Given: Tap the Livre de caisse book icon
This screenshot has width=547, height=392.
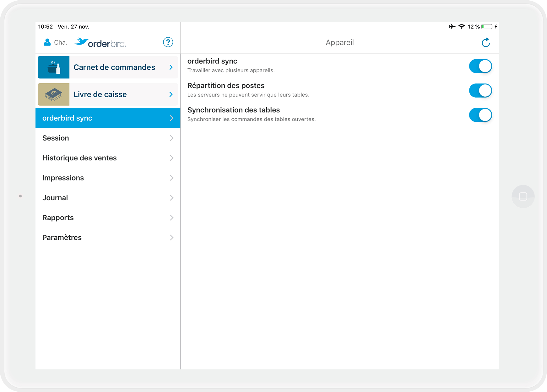Looking at the screenshot, I should point(54,94).
